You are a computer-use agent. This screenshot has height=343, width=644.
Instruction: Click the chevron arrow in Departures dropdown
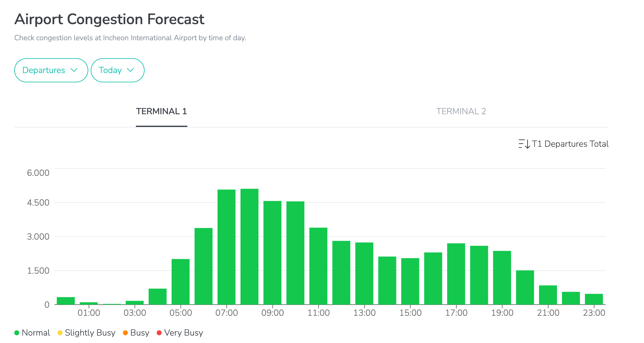(74, 70)
